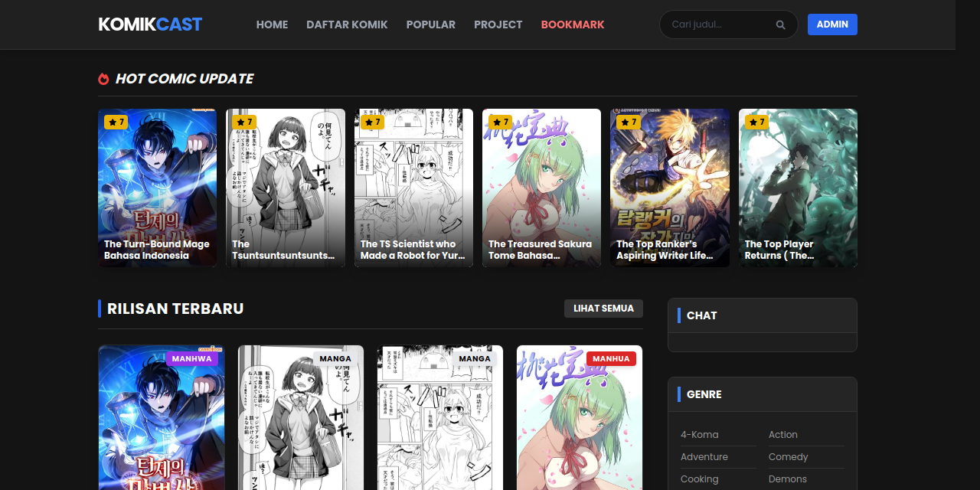This screenshot has height=490, width=980.
Task: Click star rating badge on Tsuntsuntsuntsun card
Action: tap(244, 122)
